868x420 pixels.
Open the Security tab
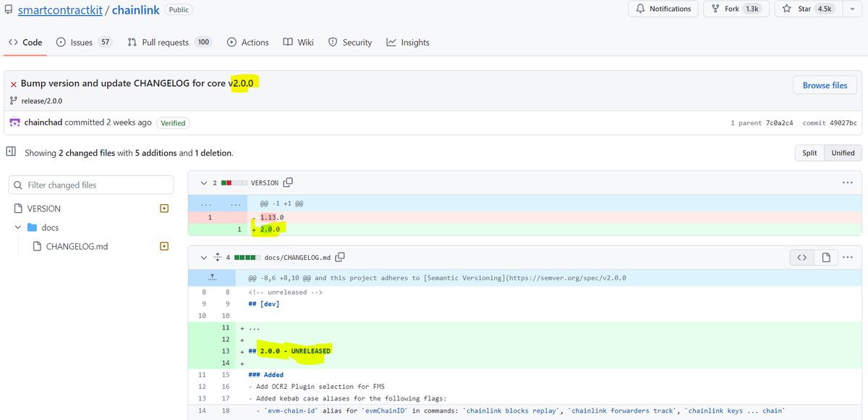coord(350,43)
